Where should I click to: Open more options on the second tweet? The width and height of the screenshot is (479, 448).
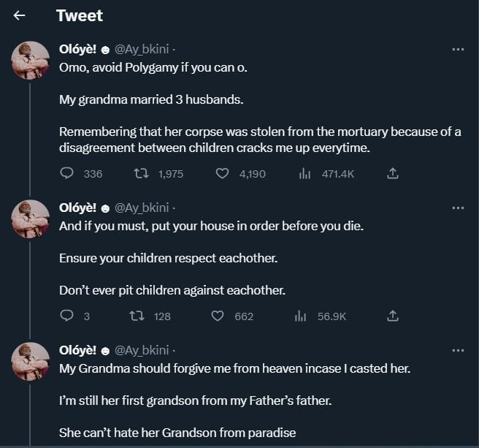point(458,208)
